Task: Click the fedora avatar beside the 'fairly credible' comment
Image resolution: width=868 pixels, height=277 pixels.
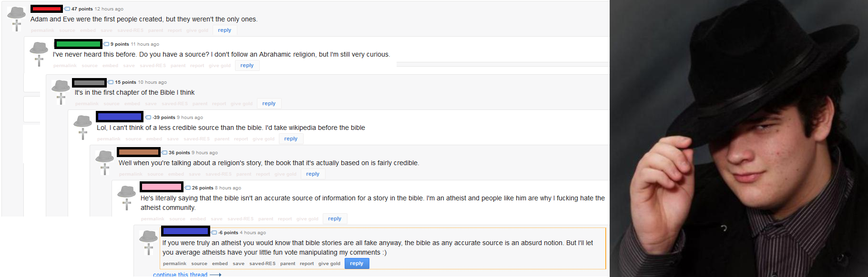Action: 105,162
